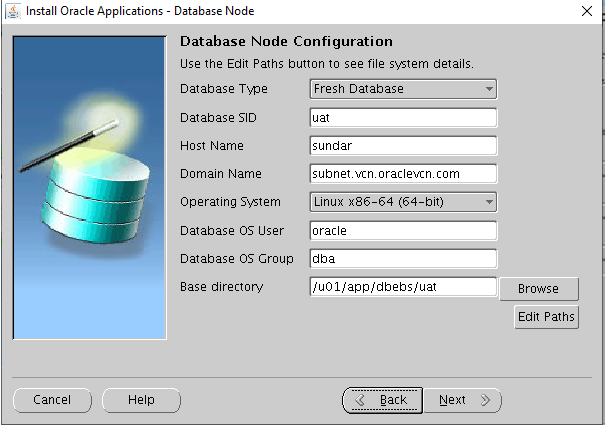Click the Base directory input field
Viewport: 605px width, 425px height.
(x=403, y=287)
